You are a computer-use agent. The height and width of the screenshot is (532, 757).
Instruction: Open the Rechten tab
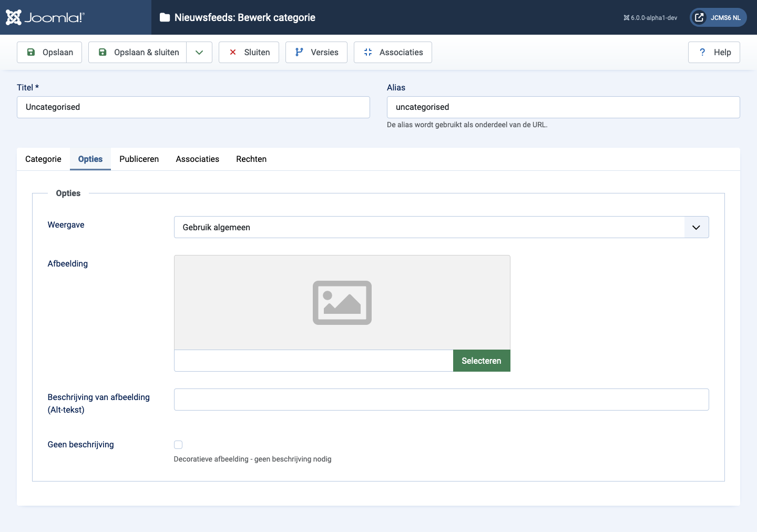tap(251, 159)
